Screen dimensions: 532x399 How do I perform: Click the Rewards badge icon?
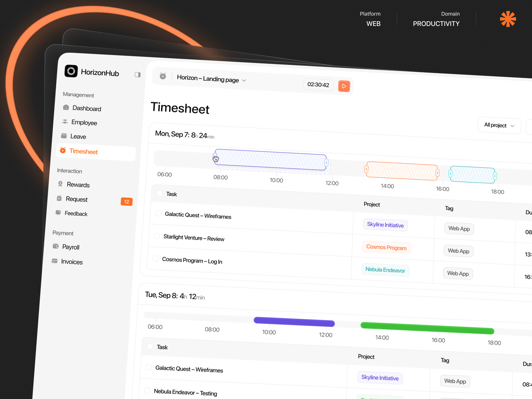pos(60,184)
